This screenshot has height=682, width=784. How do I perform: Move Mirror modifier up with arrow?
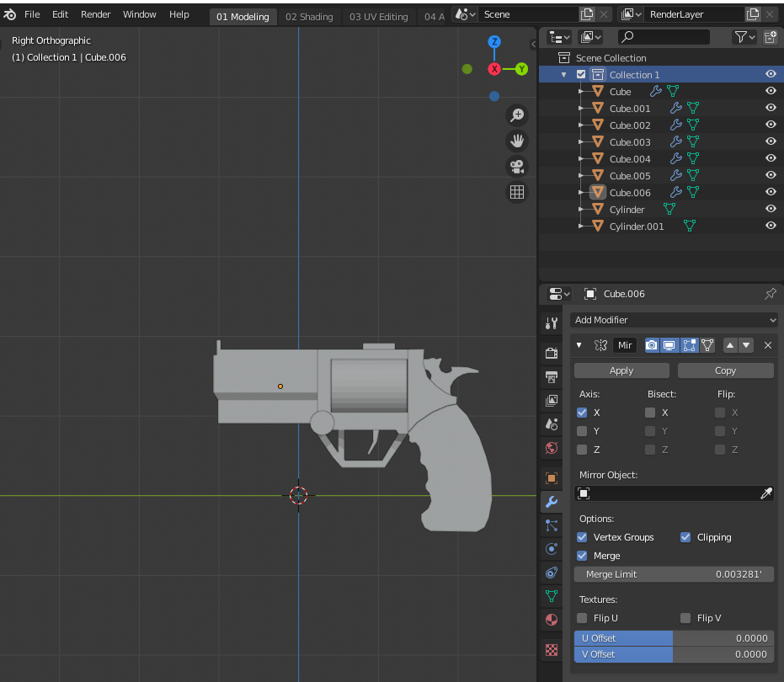[x=730, y=345]
